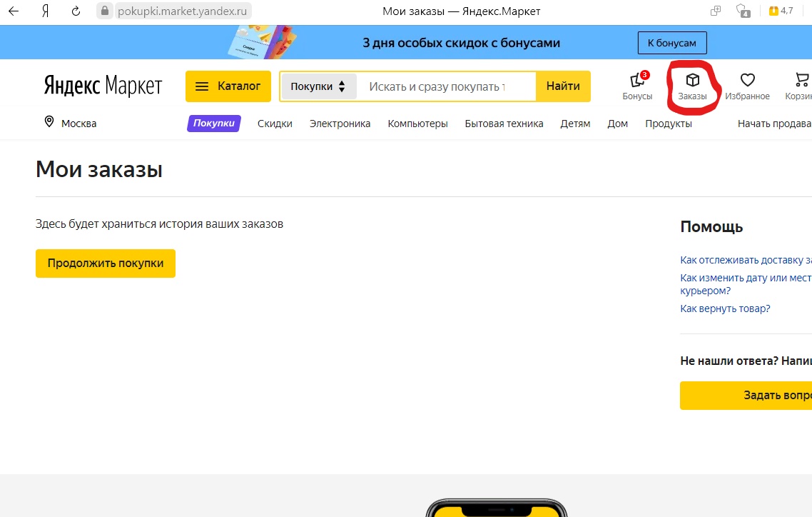Expand the Покупки search scope dropdown
This screenshot has height=517, width=812.
(x=318, y=86)
